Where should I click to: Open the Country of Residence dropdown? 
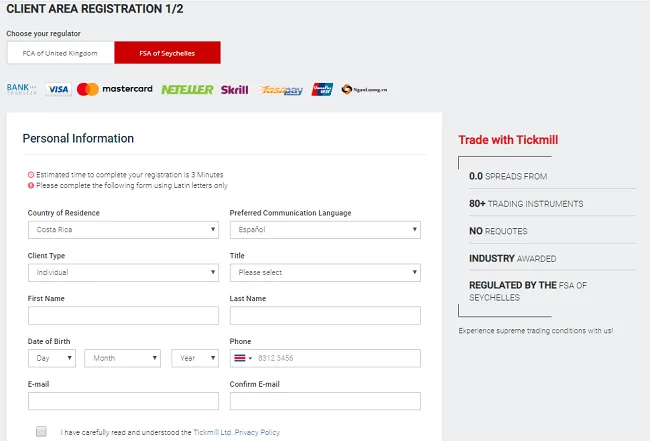[123, 230]
